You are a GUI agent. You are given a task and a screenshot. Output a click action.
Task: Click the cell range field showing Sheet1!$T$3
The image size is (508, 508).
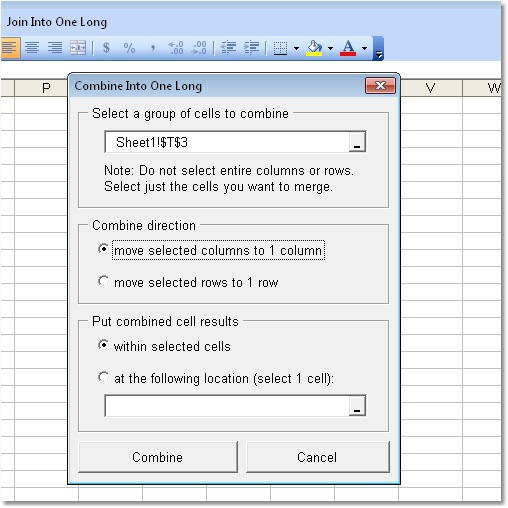[x=227, y=142]
